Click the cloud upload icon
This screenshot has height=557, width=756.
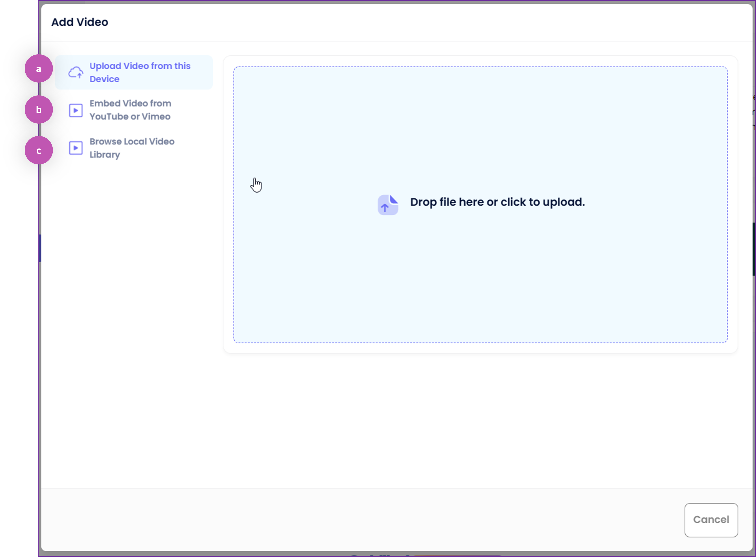click(76, 72)
